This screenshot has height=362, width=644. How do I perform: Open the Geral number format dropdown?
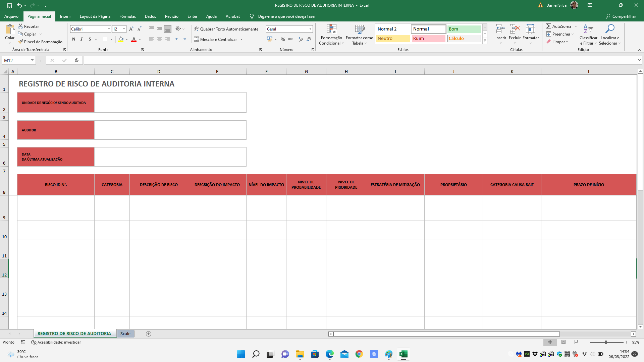[310, 29]
